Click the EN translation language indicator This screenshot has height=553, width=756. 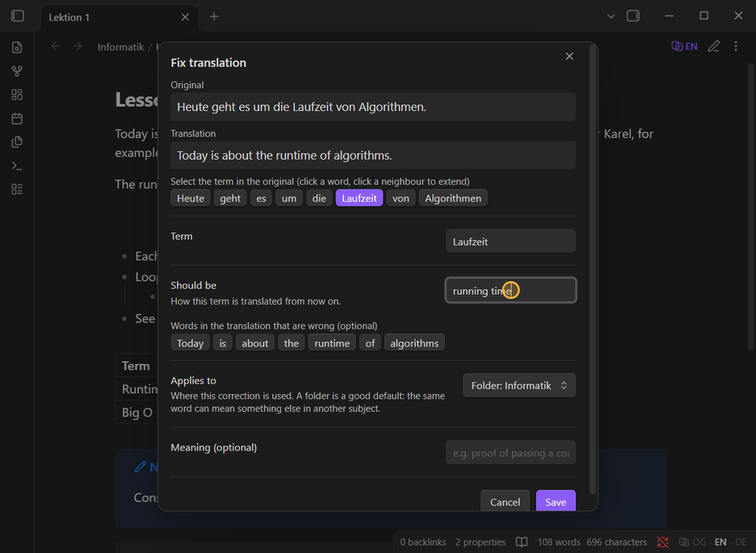point(684,46)
